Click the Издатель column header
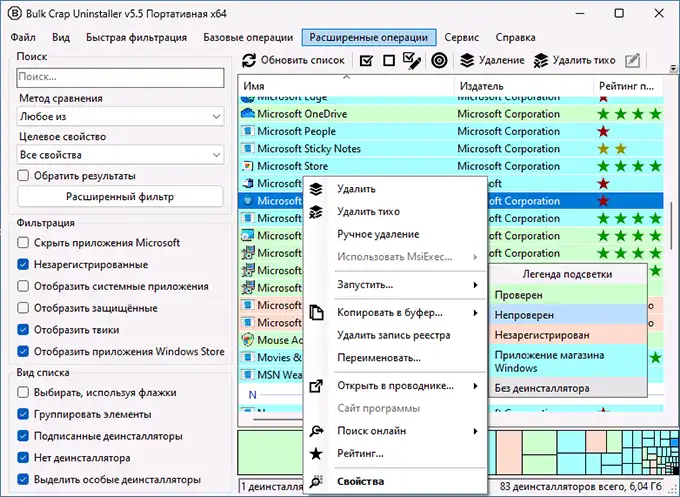This screenshot has height=497, width=680. (x=523, y=86)
